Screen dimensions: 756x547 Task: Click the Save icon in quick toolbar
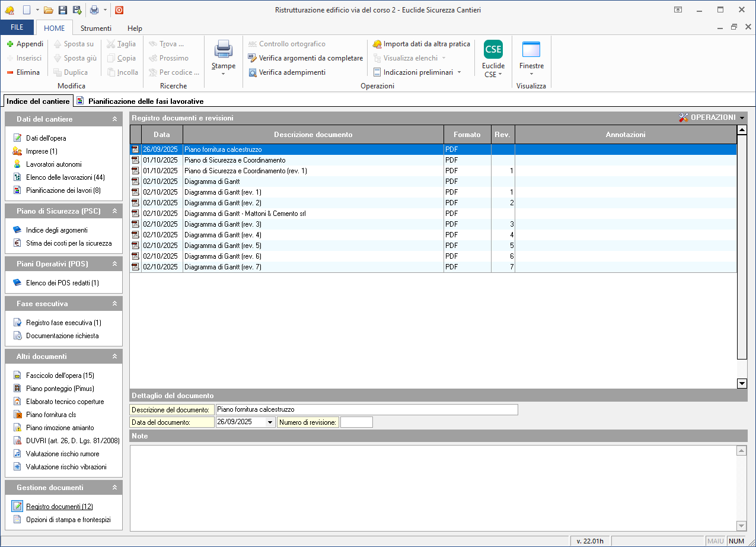click(x=62, y=10)
